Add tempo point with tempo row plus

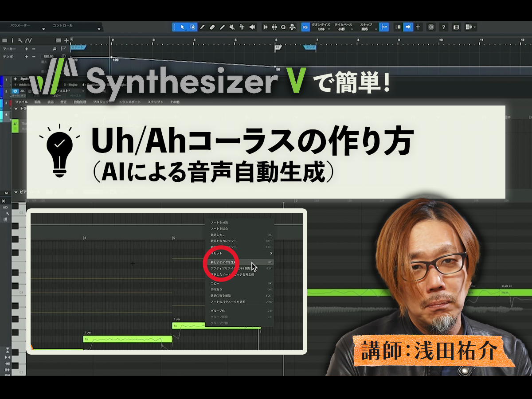coord(27,56)
